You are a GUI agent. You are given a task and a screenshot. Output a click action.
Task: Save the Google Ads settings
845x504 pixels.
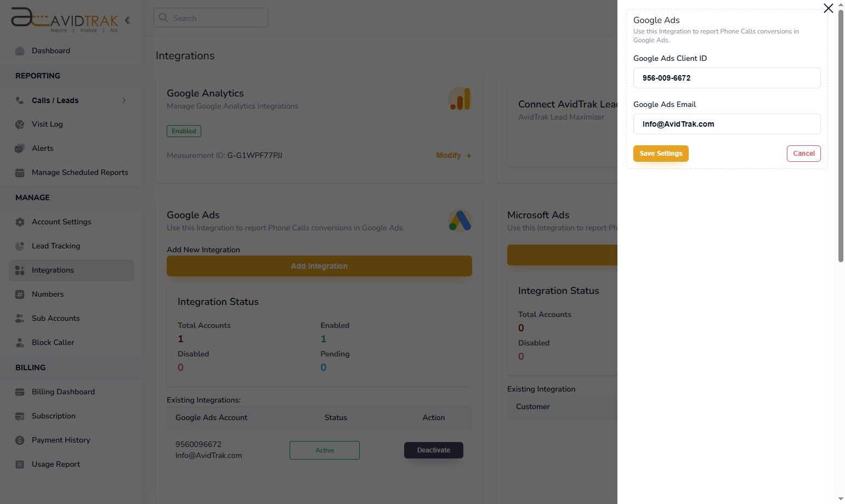(660, 154)
